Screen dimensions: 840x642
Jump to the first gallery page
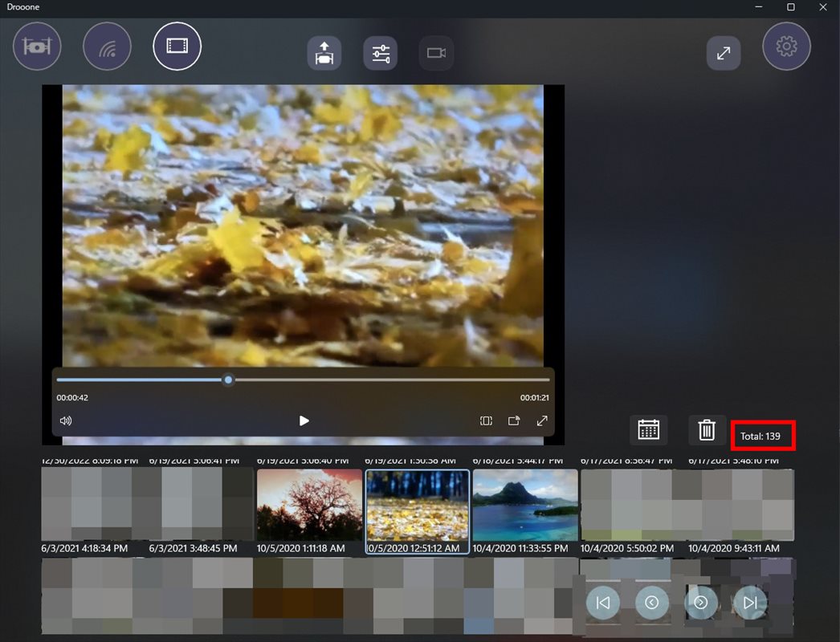click(603, 603)
